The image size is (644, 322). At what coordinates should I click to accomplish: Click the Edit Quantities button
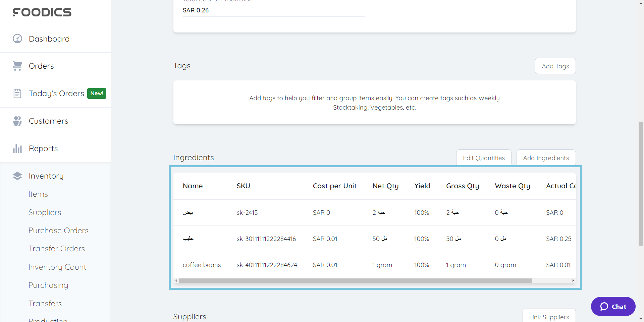(x=484, y=158)
